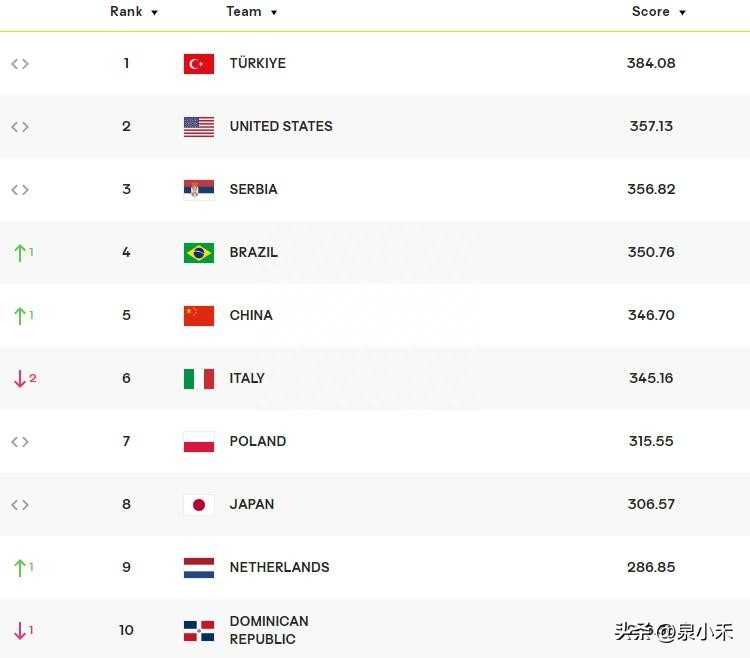Click the Poland flag icon

tap(199, 442)
